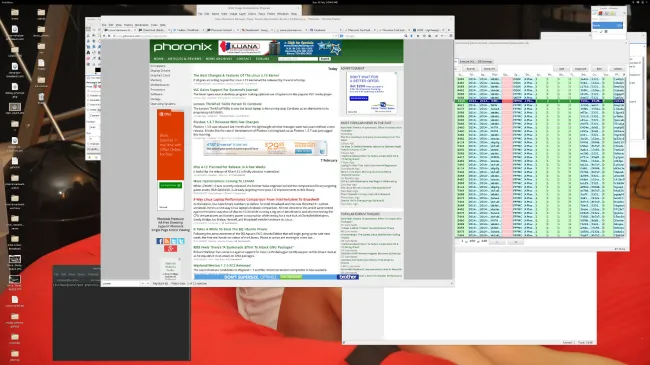Click the black foreground color swatch
The width and height of the screenshot is (650, 365).
click(x=97, y=70)
